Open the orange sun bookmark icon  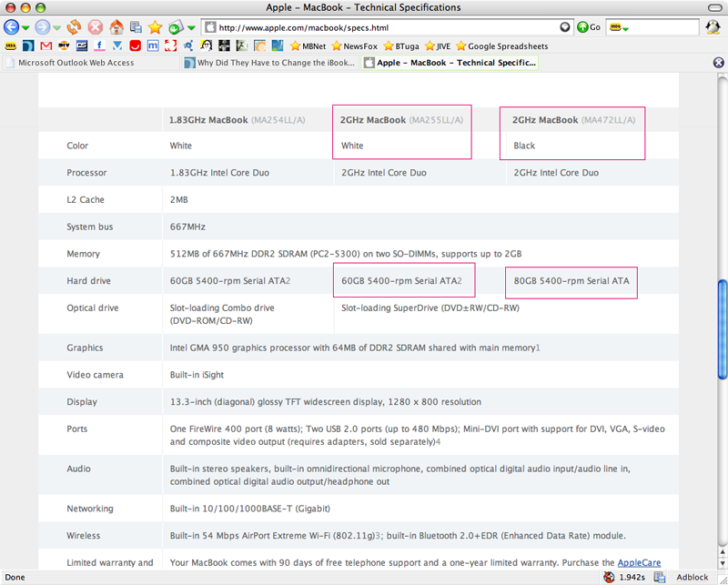pos(260,46)
